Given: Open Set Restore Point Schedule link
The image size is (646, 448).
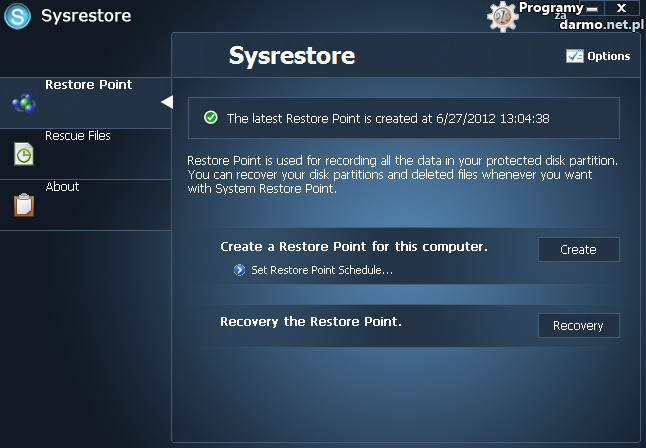Looking at the screenshot, I should coord(322,270).
